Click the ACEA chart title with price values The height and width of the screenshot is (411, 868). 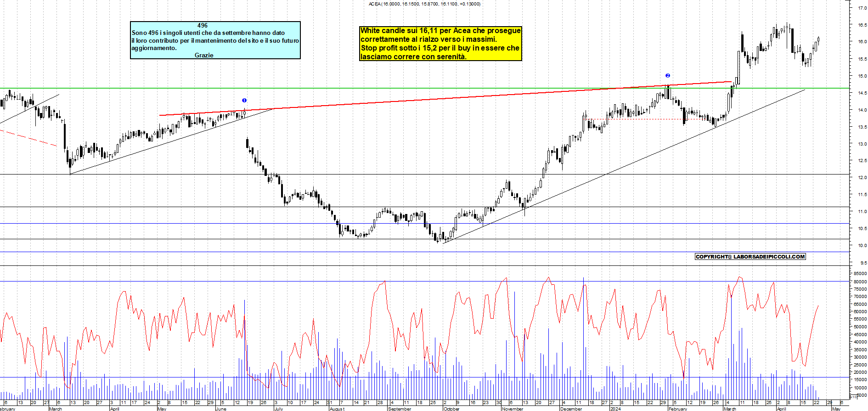click(x=425, y=4)
